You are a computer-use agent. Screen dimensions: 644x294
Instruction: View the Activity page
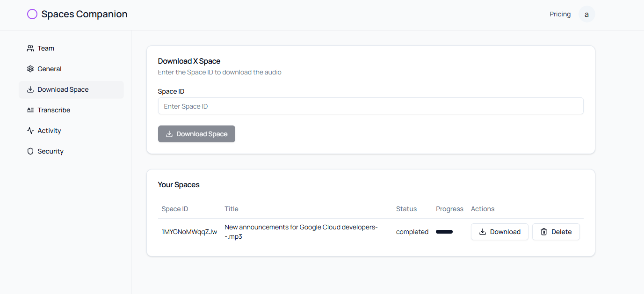pyautogui.click(x=71, y=131)
